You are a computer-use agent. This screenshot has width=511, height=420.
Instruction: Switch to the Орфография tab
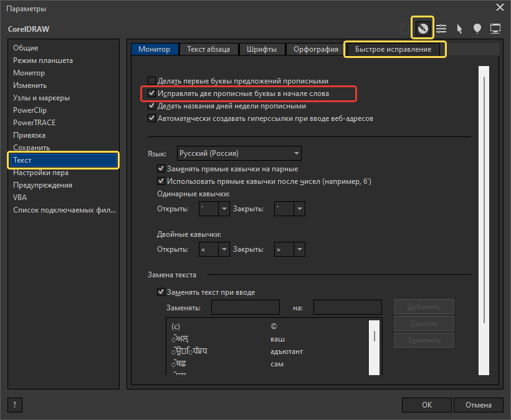coord(316,49)
